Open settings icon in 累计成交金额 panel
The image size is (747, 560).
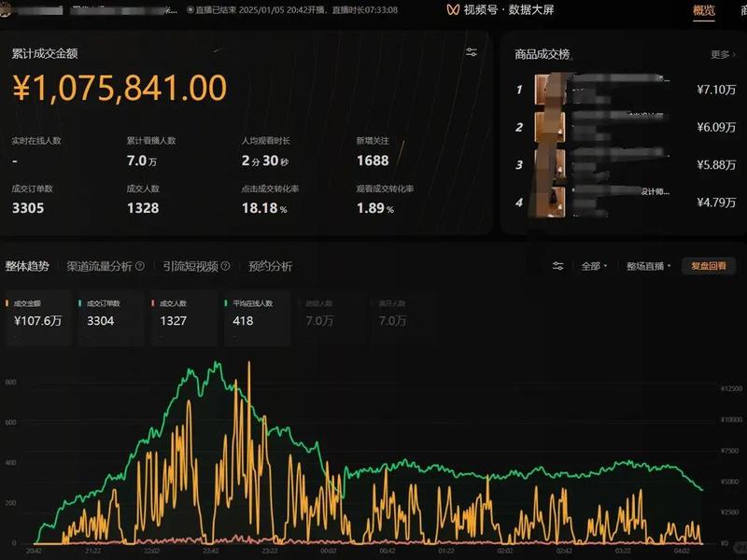coord(472,52)
